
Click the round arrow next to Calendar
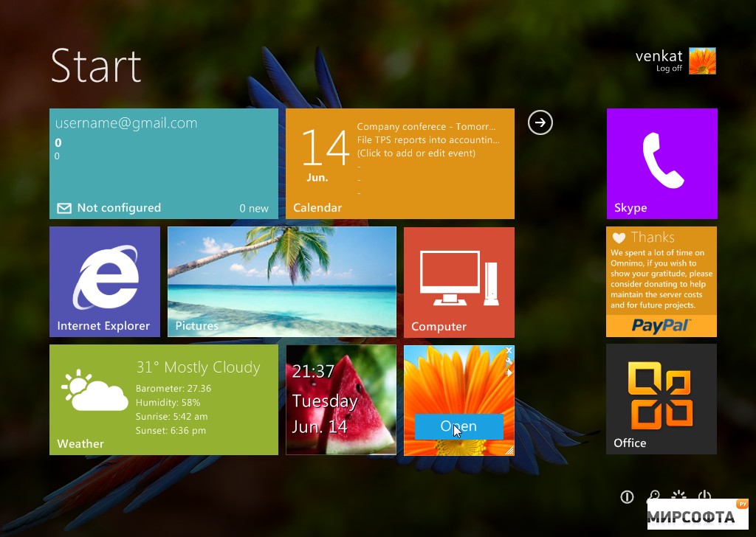(x=540, y=122)
